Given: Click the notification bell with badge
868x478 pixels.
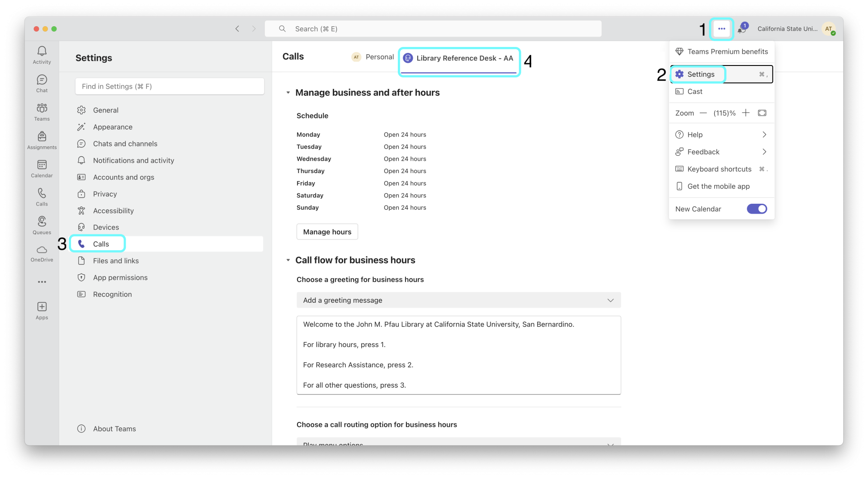Looking at the screenshot, I should click(741, 29).
